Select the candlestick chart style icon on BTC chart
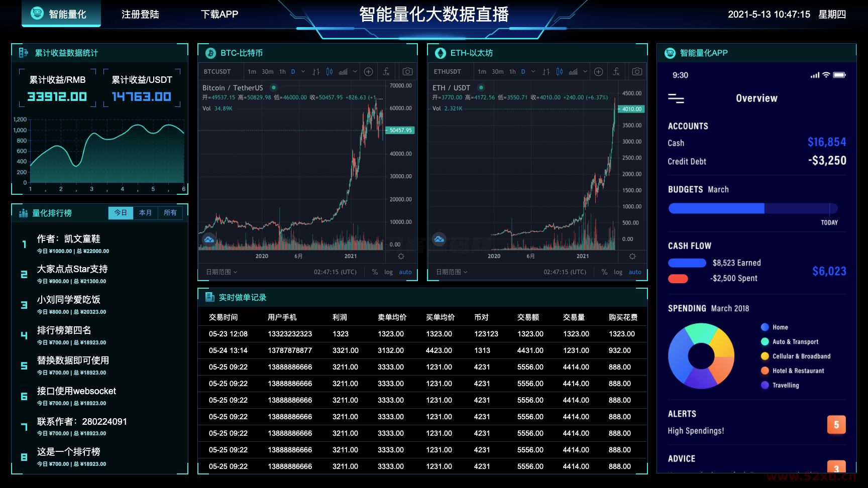This screenshot has height=488, width=868. [329, 71]
